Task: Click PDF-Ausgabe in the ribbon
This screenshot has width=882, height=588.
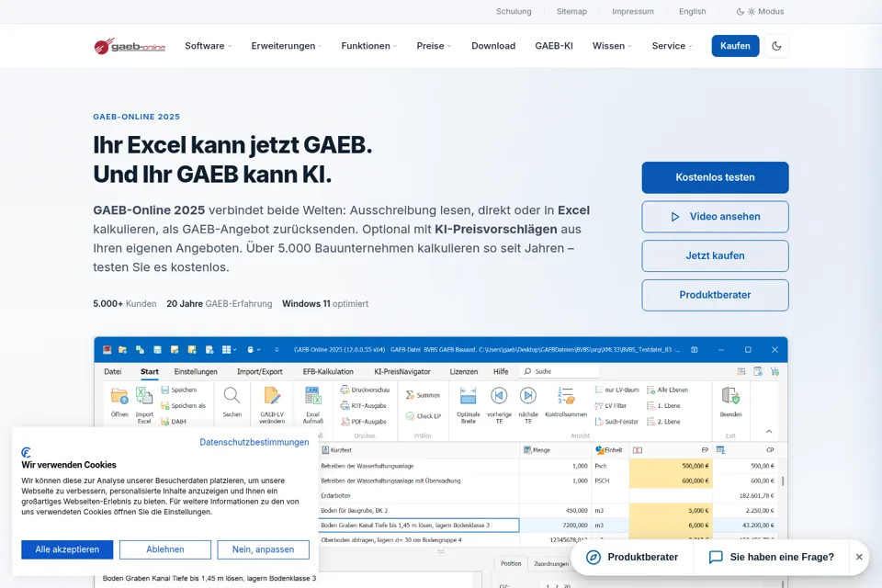Action: 364,422
